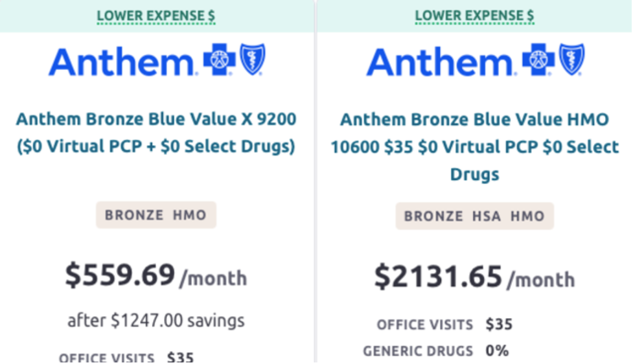Open the right card's LOWER EXPENSE $ label

click(x=474, y=15)
